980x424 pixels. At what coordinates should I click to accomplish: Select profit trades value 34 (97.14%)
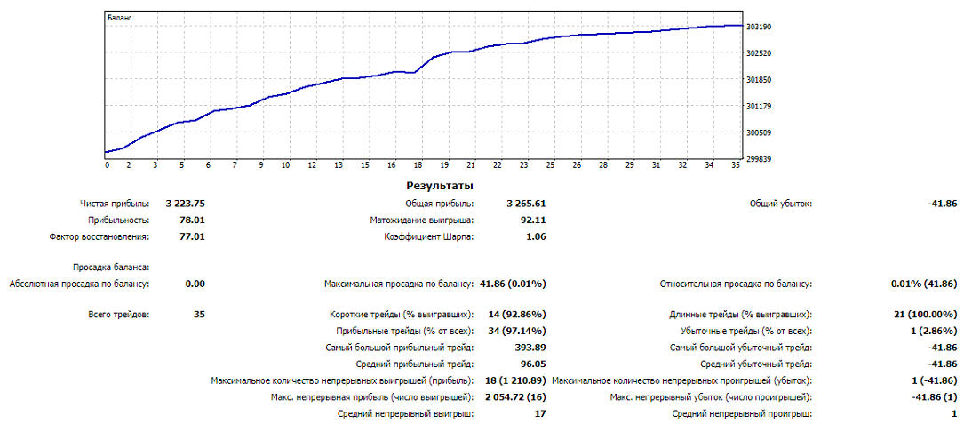tap(517, 331)
